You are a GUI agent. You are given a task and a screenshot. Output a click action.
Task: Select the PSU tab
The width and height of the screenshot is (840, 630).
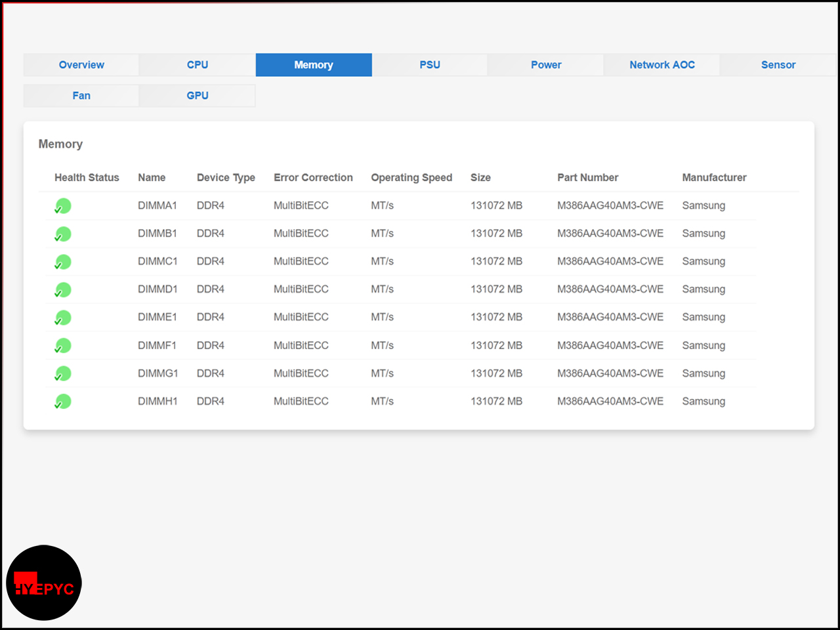(x=430, y=65)
